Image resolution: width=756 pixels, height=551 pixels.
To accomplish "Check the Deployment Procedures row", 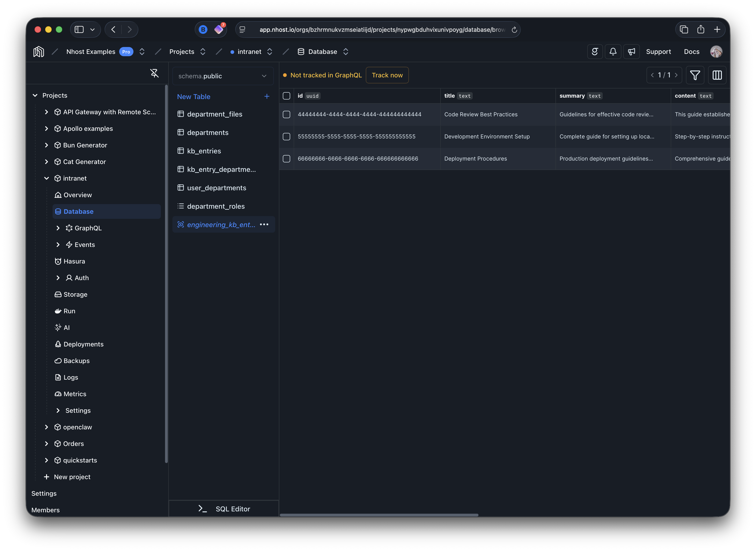I will (x=286, y=159).
